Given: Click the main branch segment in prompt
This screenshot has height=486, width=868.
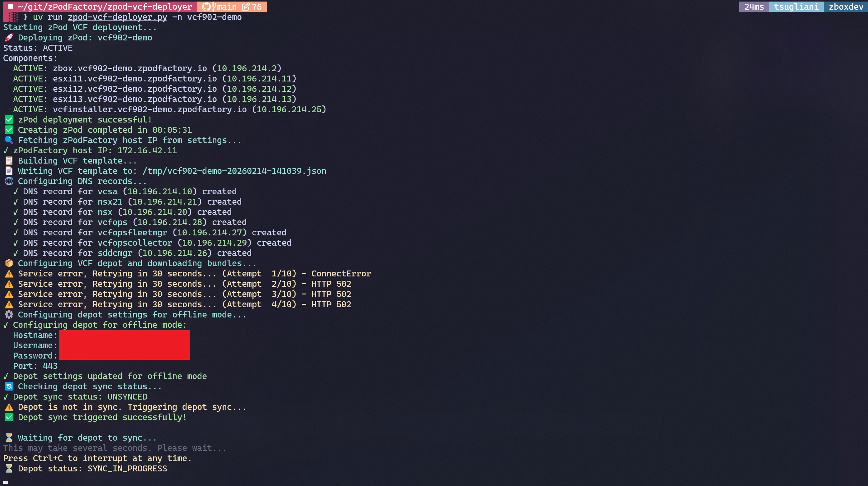Looking at the screenshot, I should tap(227, 7).
